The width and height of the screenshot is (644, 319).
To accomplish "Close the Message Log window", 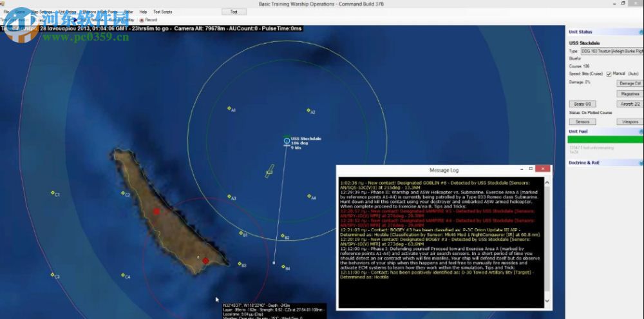I will coord(543,169).
